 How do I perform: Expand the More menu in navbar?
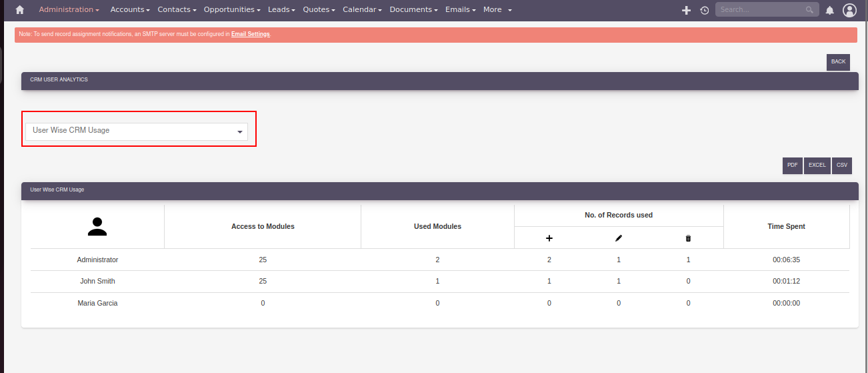tap(497, 10)
